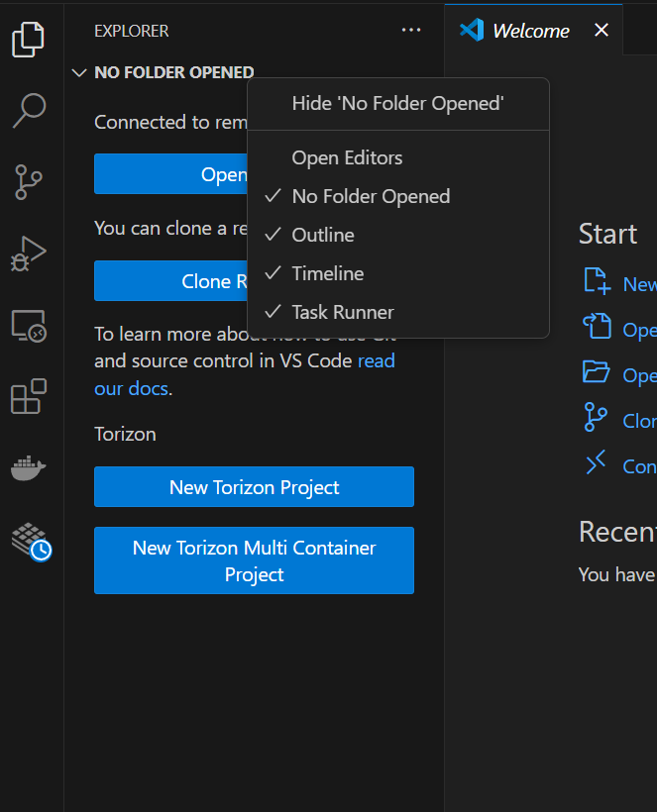Open the Remote Explorer icon

tap(29, 326)
